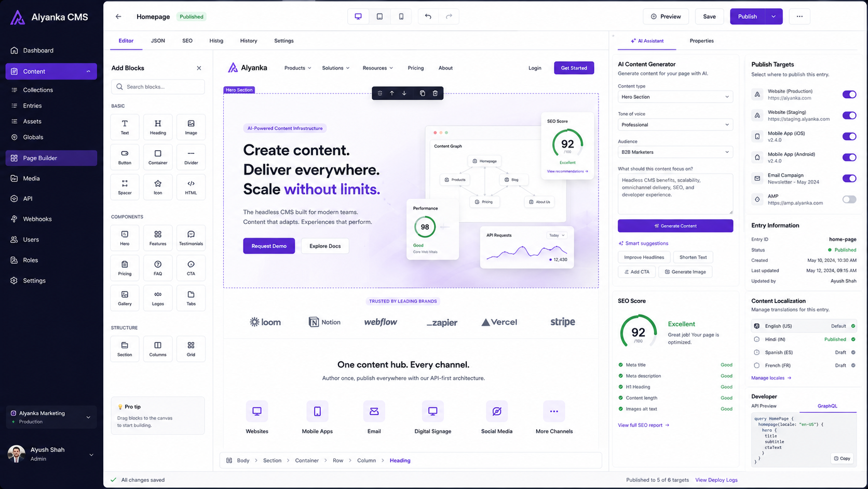Add a Divider block

pos(191,157)
